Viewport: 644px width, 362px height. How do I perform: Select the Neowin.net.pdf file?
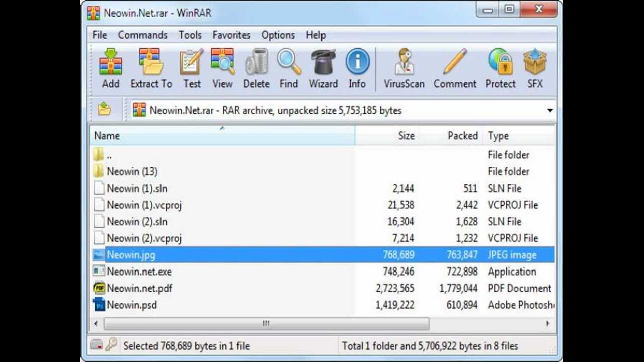139,288
